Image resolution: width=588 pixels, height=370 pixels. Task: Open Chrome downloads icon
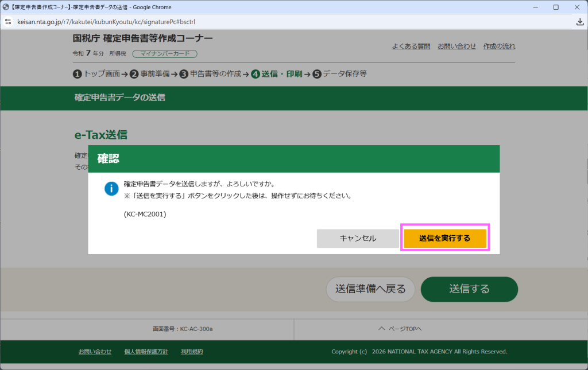(x=579, y=22)
